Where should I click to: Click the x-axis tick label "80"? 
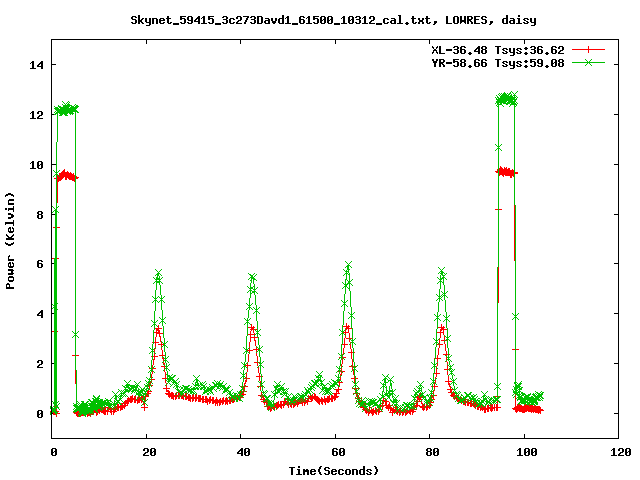point(432,452)
